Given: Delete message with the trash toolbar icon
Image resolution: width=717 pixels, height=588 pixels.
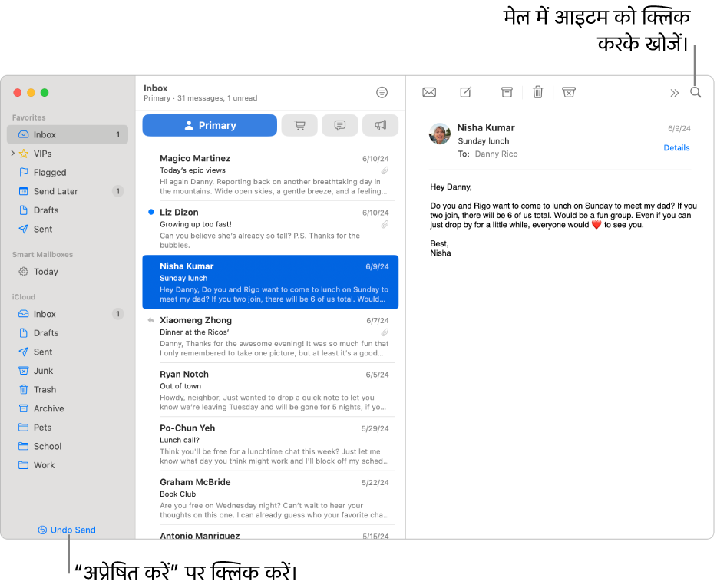Looking at the screenshot, I should click(537, 92).
